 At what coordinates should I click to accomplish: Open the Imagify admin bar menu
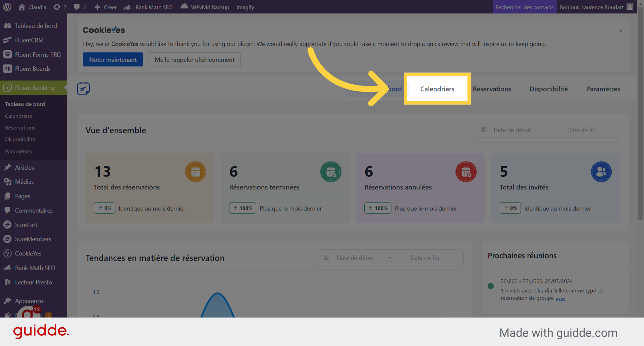(x=245, y=7)
